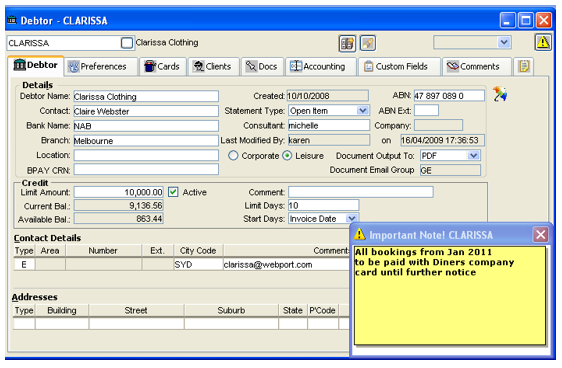Click the City Code column header
Image resolution: width=562 pixels, height=368 pixels.
point(198,250)
